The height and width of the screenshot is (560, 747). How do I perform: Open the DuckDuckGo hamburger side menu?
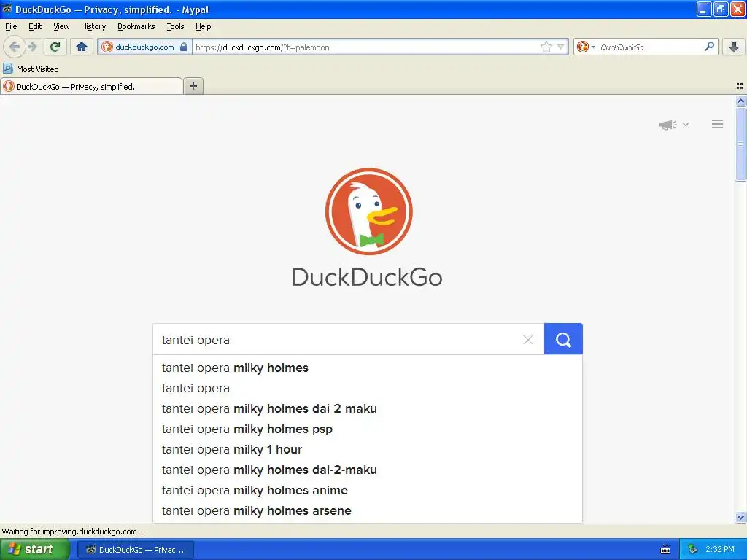718,124
